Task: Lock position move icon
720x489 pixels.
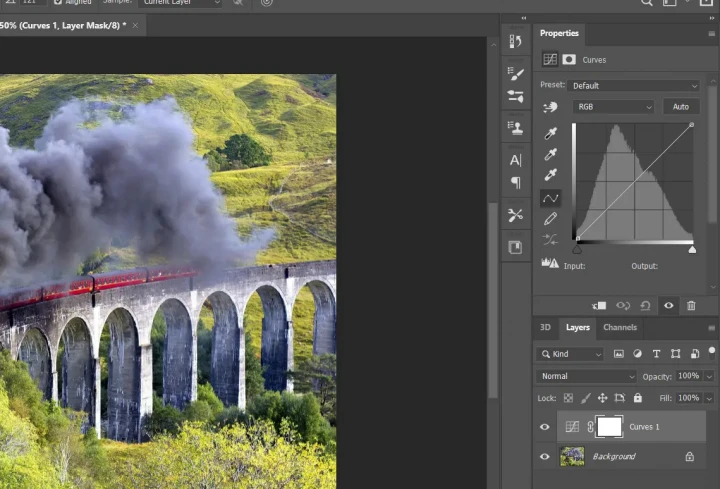Action: pos(602,398)
